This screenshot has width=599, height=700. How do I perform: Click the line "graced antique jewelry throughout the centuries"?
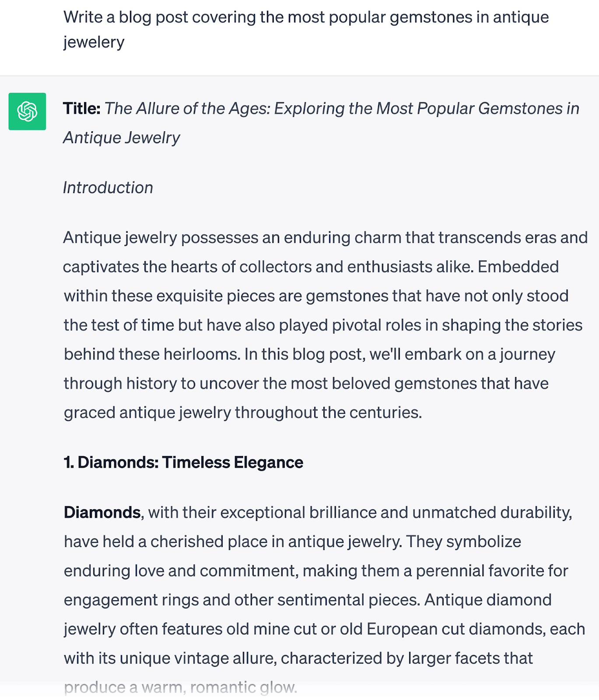[x=243, y=413]
